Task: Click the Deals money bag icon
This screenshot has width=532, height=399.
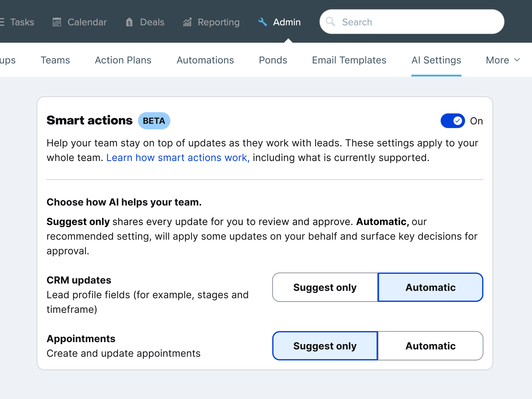Action: [x=129, y=22]
